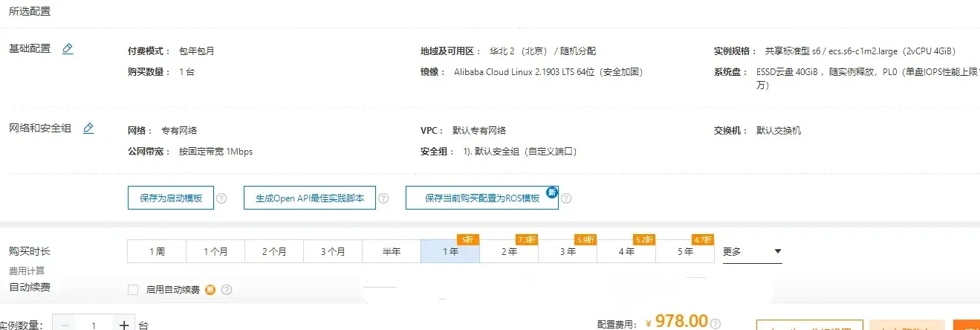
Task: Open help icon after the auto-renew badge
Action: click(227, 290)
